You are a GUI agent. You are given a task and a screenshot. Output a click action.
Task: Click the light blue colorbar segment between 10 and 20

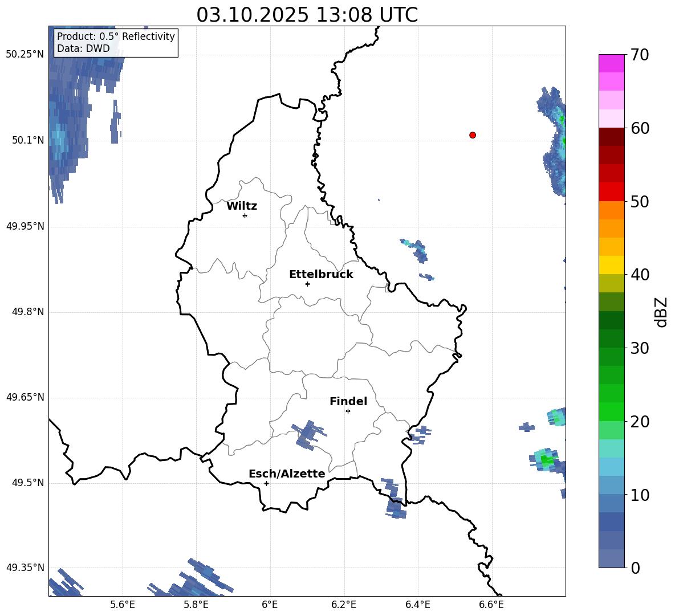(x=611, y=467)
